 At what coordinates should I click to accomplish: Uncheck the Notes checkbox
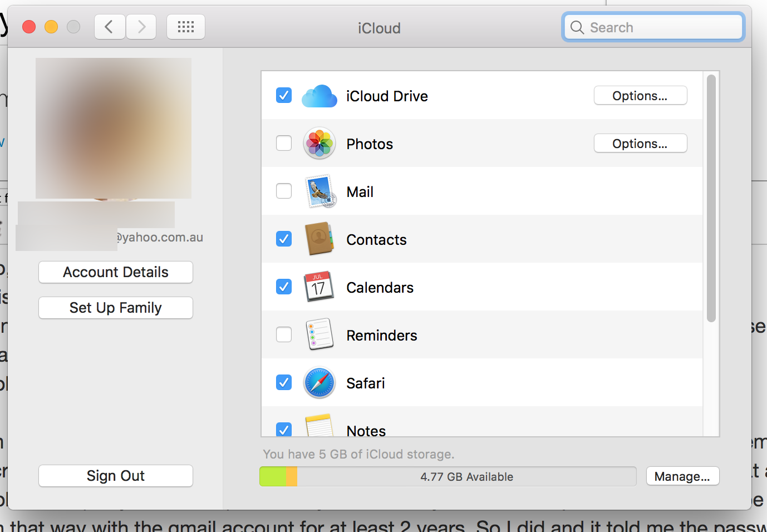click(284, 430)
